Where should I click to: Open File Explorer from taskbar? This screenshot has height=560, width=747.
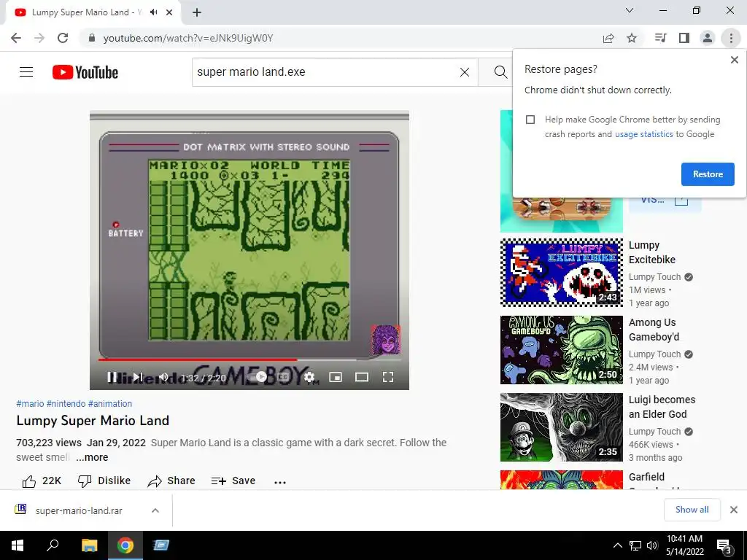89,545
